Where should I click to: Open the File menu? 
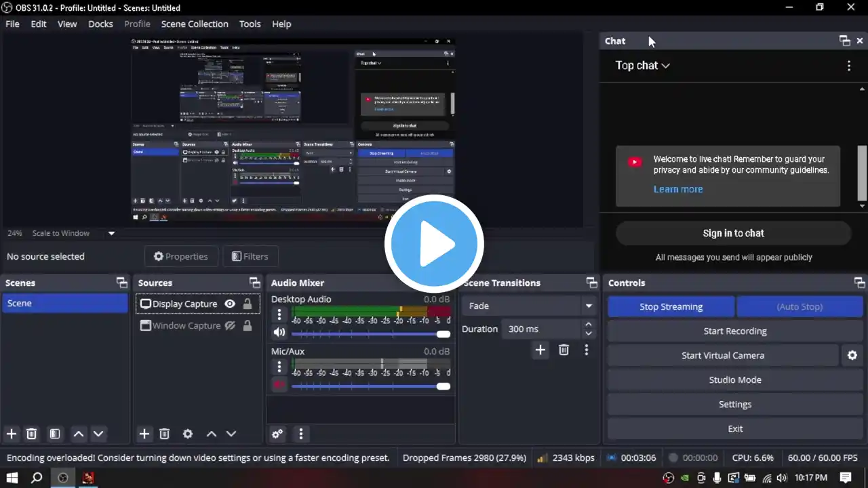point(12,24)
